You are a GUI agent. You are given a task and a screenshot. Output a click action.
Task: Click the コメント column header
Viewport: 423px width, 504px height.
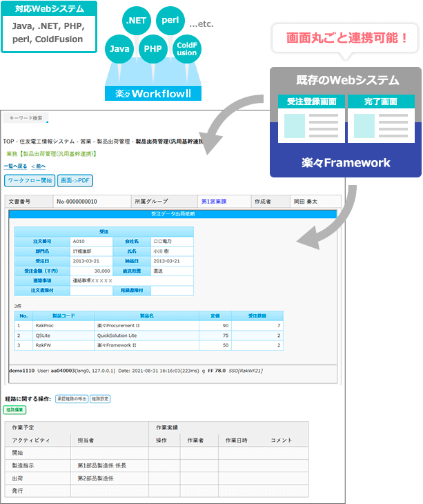[282, 440]
